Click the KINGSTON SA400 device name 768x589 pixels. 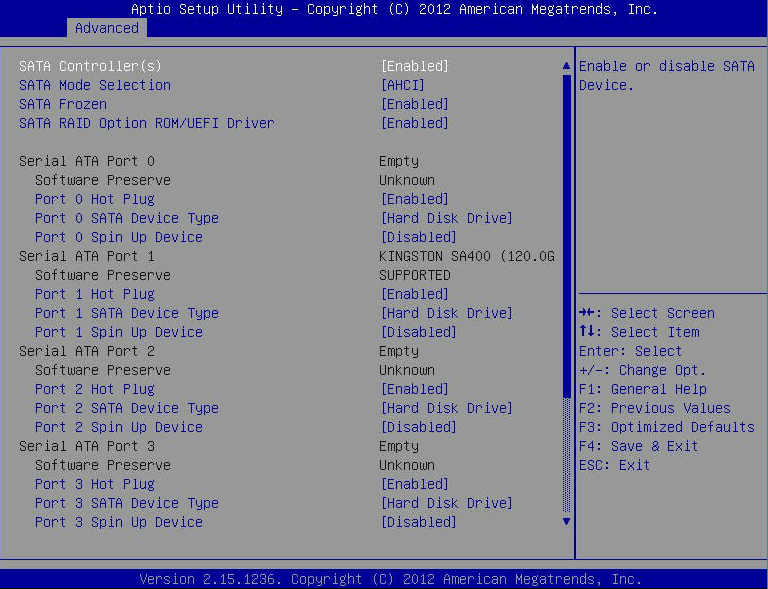(x=466, y=256)
